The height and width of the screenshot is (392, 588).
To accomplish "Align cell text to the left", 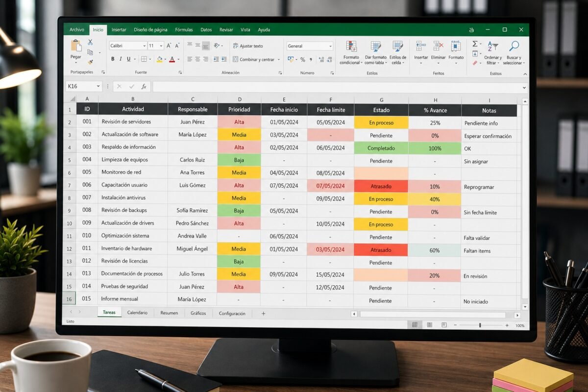I will pyautogui.click(x=190, y=59).
